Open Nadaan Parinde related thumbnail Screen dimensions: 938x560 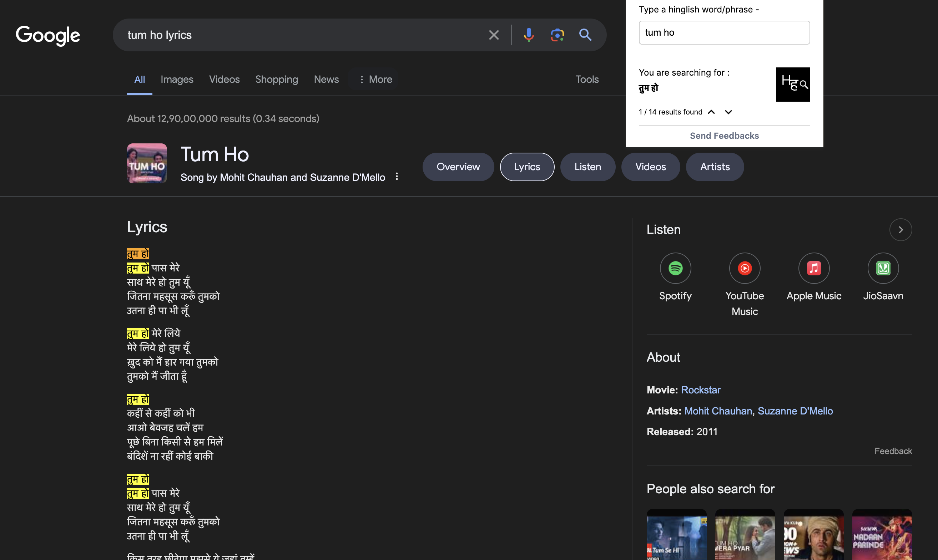pos(882,534)
